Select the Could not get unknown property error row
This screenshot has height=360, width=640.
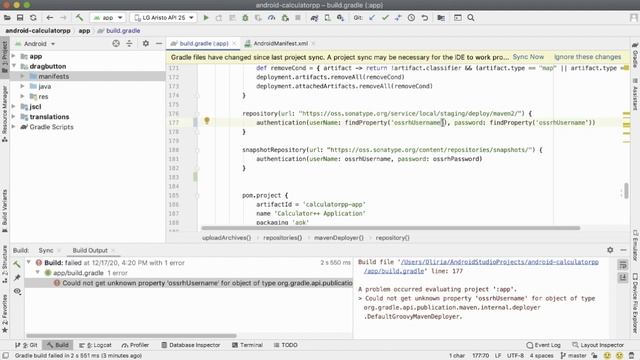point(189,283)
